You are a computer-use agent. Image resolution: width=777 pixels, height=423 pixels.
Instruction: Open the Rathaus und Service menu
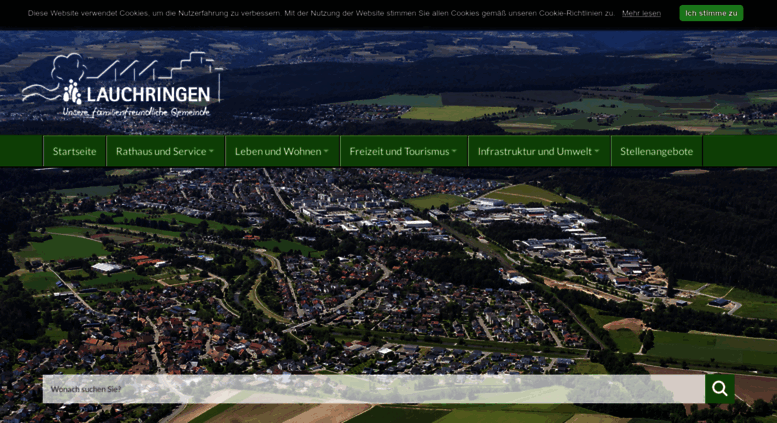pyautogui.click(x=165, y=151)
